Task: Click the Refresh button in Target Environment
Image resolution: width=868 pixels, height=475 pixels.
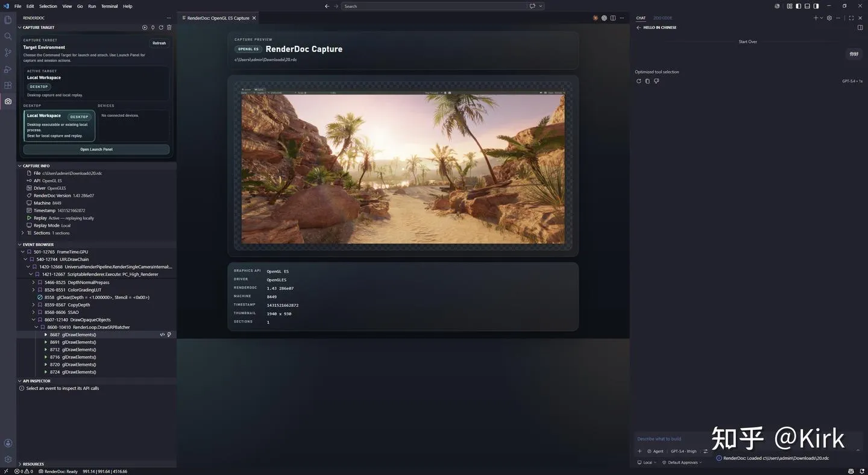Action: click(159, 43)
